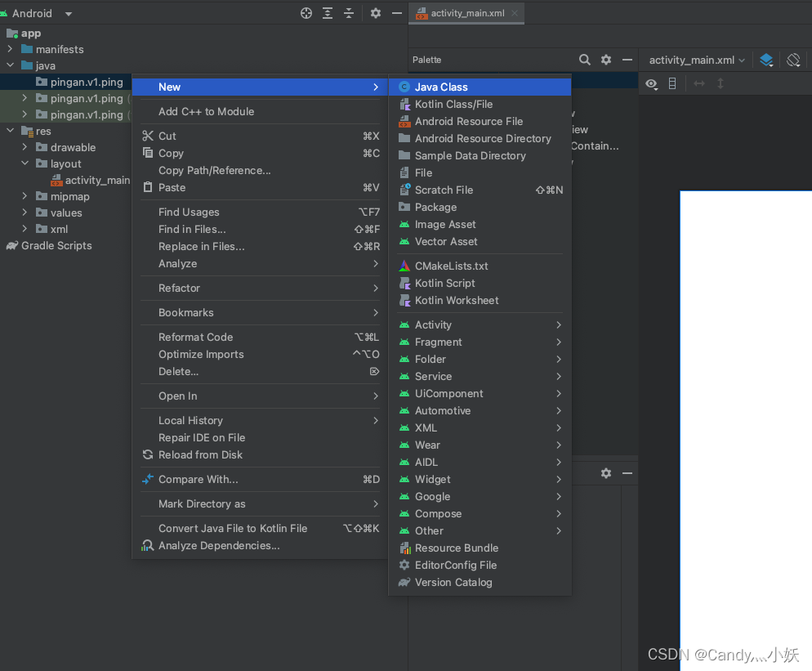Open the activity_main.xml file dropdown in designer
Screen dimensions: 812x671
click(697, 60)
